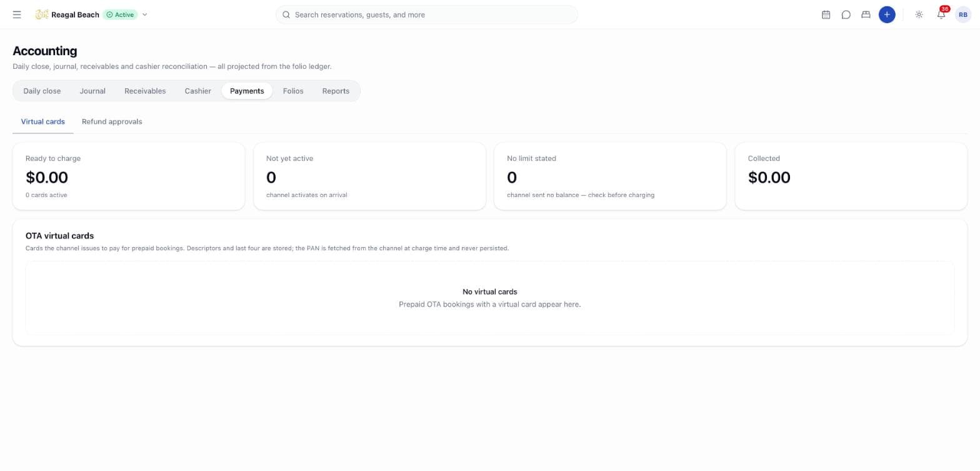Expand the property switcher chevron

click(x=144, y=14)
